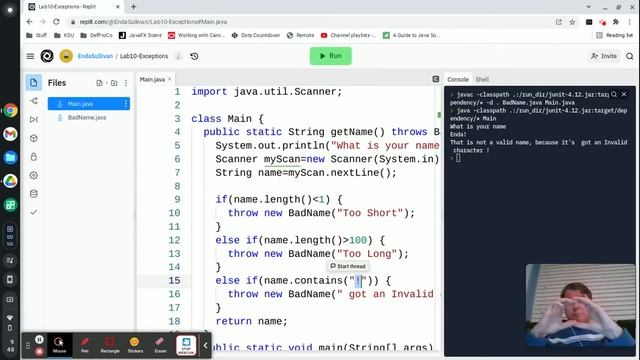Open a new browser tab

click(133, 7)
